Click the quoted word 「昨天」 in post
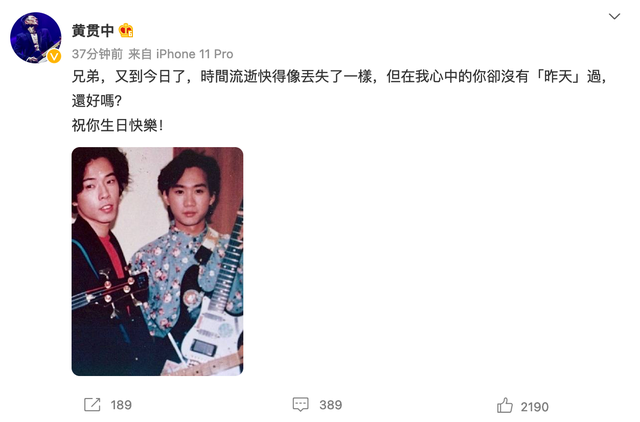Screen dimensions: 640x422 coord(558,77)
